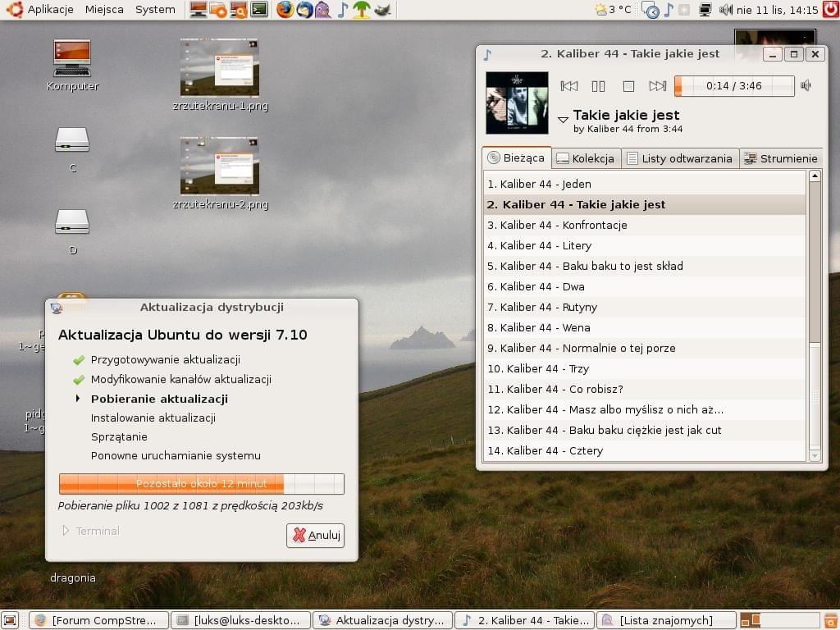Open Thunderbird mail from the top panel
The width and height of the screenshot is (840, 630).
coord(304,10)
